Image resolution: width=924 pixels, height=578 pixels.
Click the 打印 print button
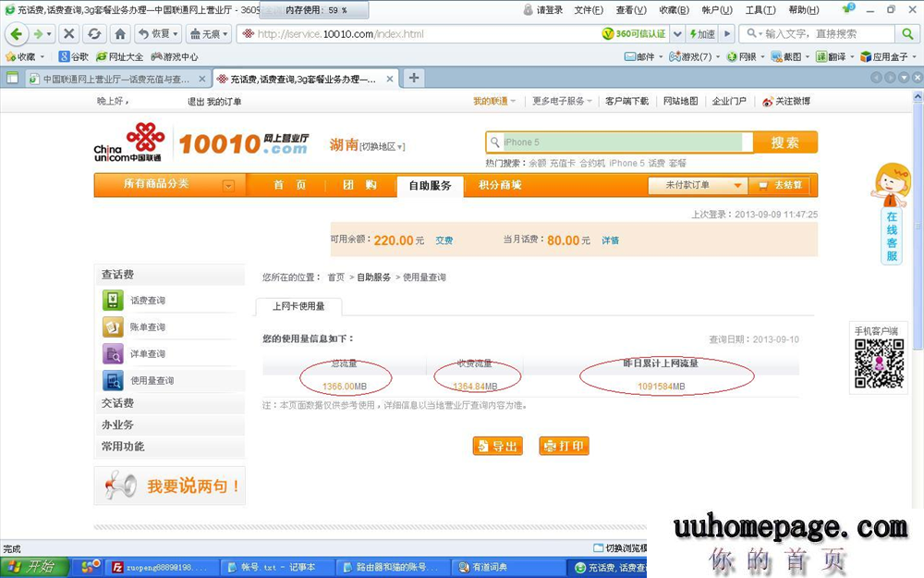[x=564, y=447]
